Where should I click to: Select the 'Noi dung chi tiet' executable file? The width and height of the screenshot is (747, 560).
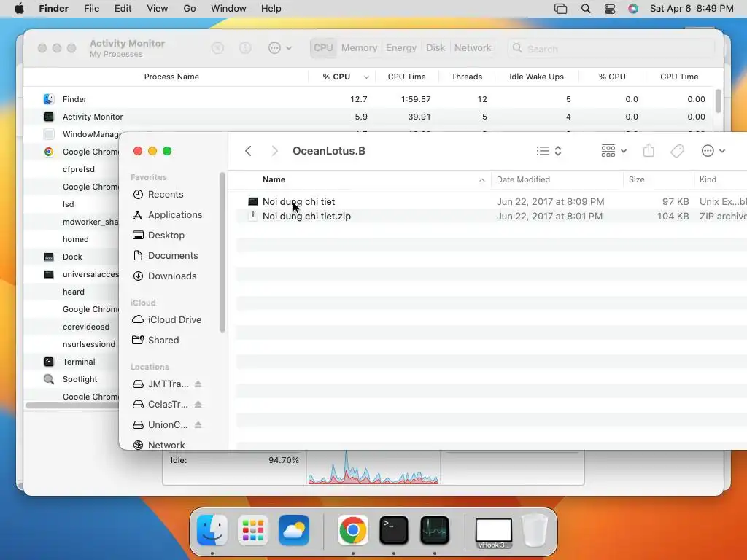492,201
